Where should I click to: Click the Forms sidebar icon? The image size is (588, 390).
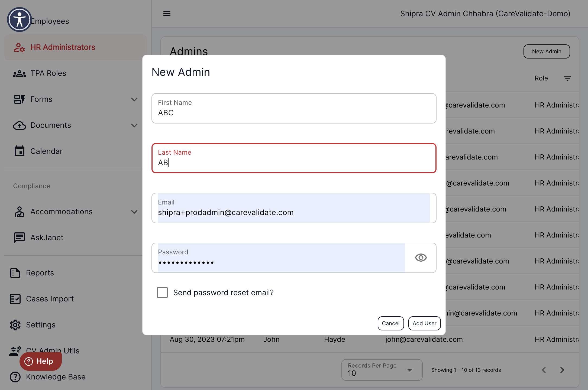click(19, 99)
